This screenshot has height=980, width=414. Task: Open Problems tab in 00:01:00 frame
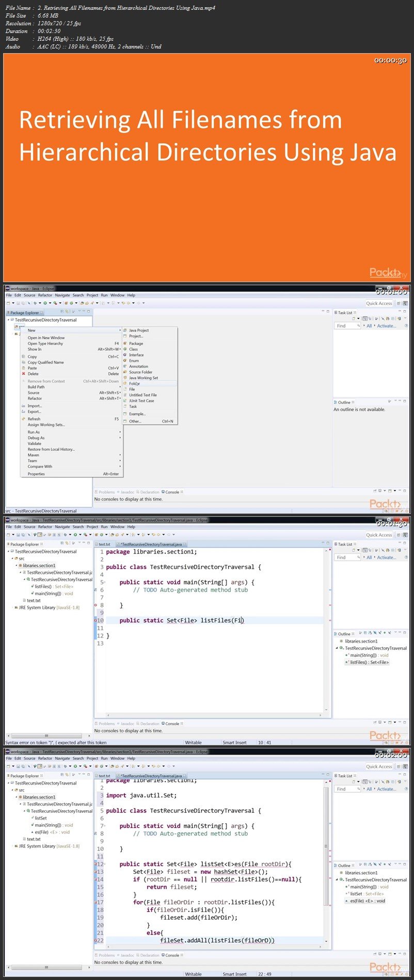tap(106, 492)
